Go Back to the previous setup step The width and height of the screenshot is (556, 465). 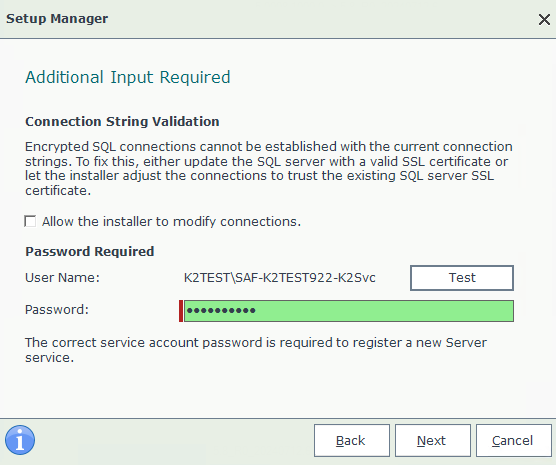[x=351, y=441]
